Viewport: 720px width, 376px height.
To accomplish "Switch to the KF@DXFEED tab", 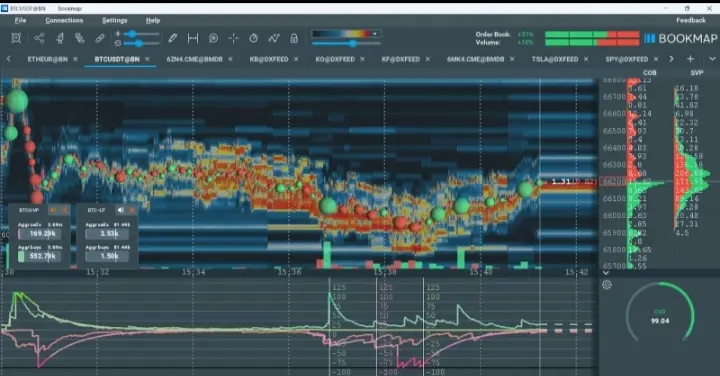I will pos(400,59).
